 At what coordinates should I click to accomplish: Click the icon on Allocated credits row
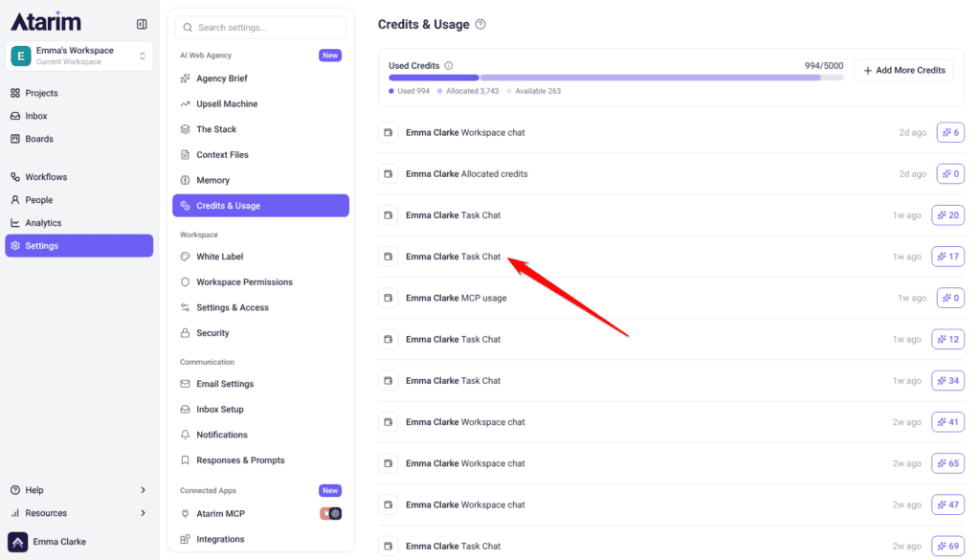(389, 174)
